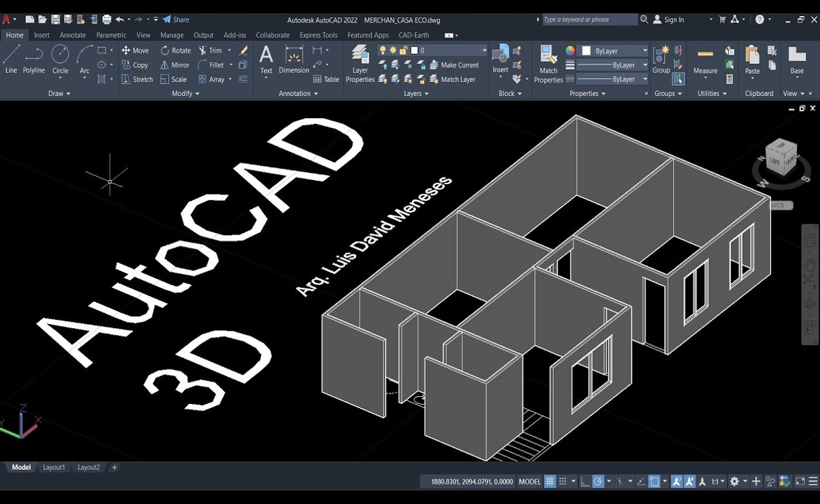This screenshot has height=504, width=820.
Task: Click the Share button
Action: (176, 19)
